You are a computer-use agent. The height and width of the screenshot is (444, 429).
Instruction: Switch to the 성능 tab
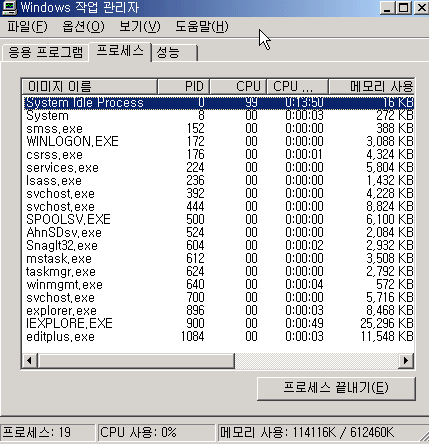174,53
